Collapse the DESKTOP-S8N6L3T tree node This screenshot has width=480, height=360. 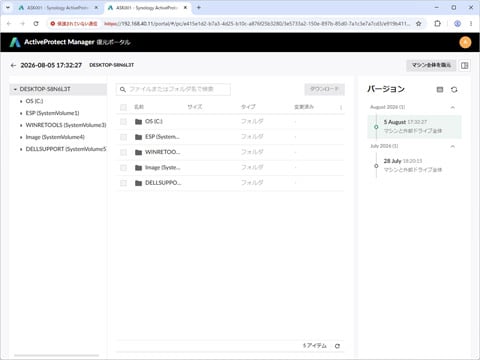pyautogui.click(x=15, y=89)
